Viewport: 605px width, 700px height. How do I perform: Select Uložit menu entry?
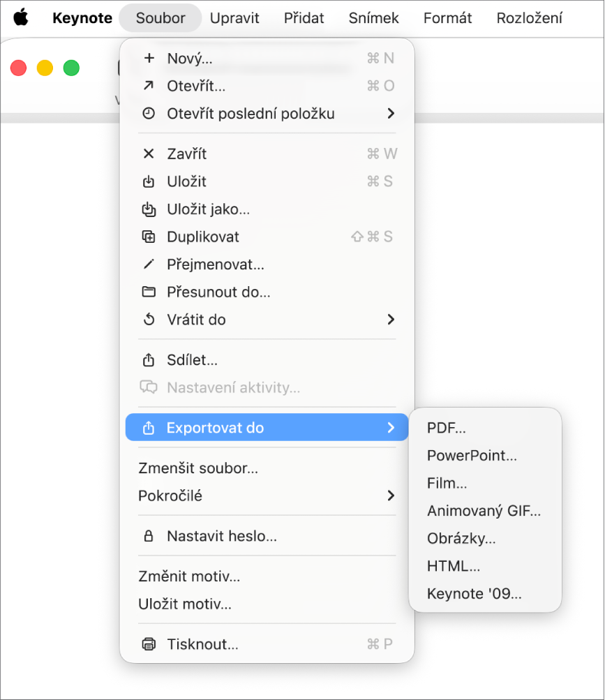[x=267, y=181]
